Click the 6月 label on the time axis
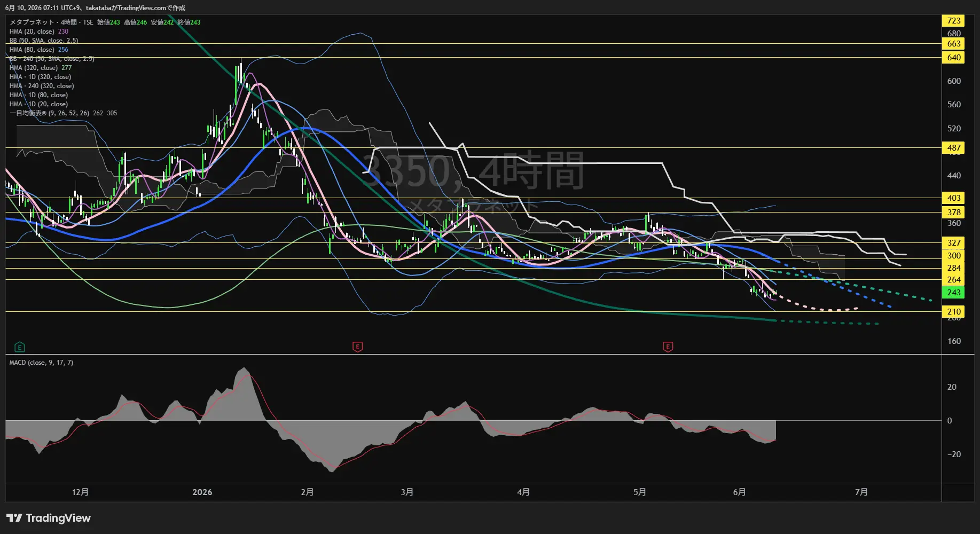Screen dimensions: 980x534 pos(739,492)
